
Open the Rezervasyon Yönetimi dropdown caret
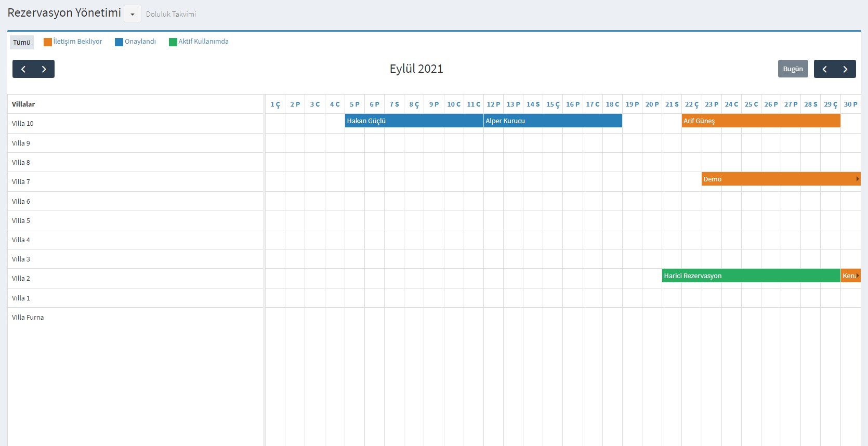click(x=133, y=14)
